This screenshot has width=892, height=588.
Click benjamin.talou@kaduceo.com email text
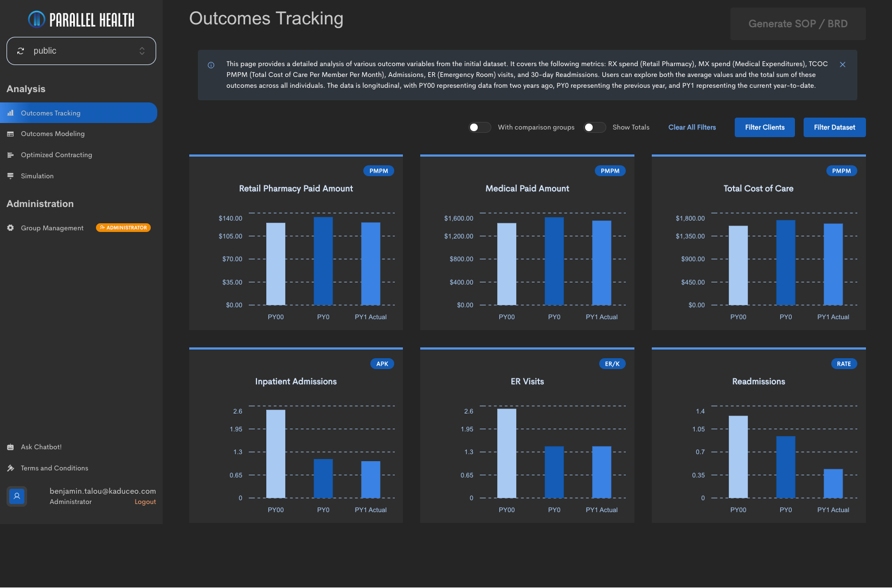point(103,491)
